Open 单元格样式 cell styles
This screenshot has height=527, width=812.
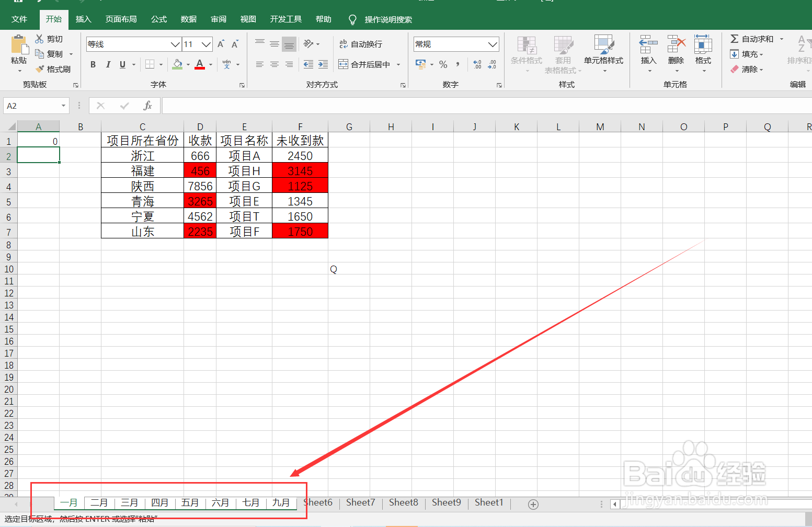(604, 54)
